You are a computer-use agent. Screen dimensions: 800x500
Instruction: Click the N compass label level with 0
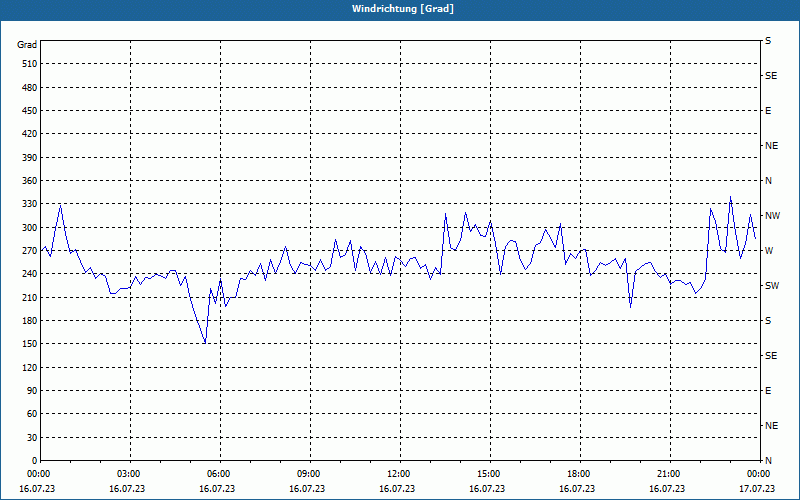tap(768, 461)
